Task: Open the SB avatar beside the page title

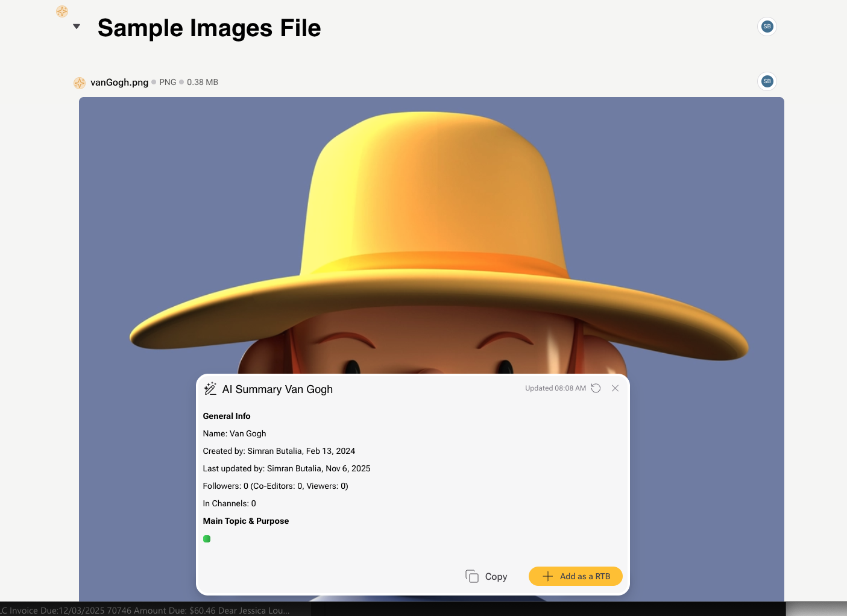Action: (767, 27)
